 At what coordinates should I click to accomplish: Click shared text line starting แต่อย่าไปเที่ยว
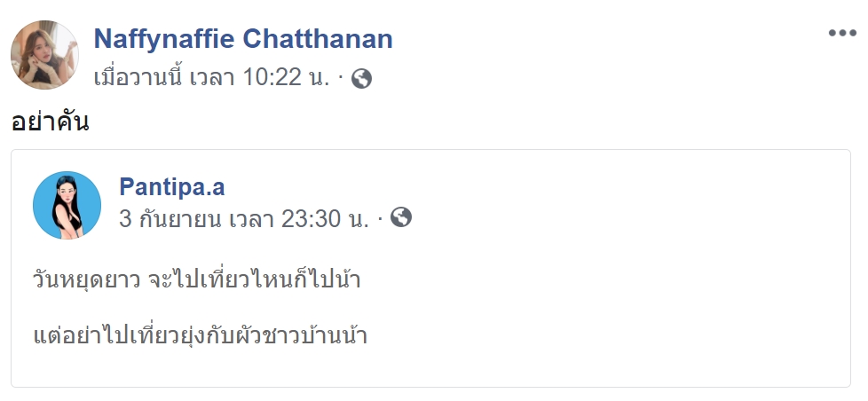pyautogui.click(x=201, y=335)
